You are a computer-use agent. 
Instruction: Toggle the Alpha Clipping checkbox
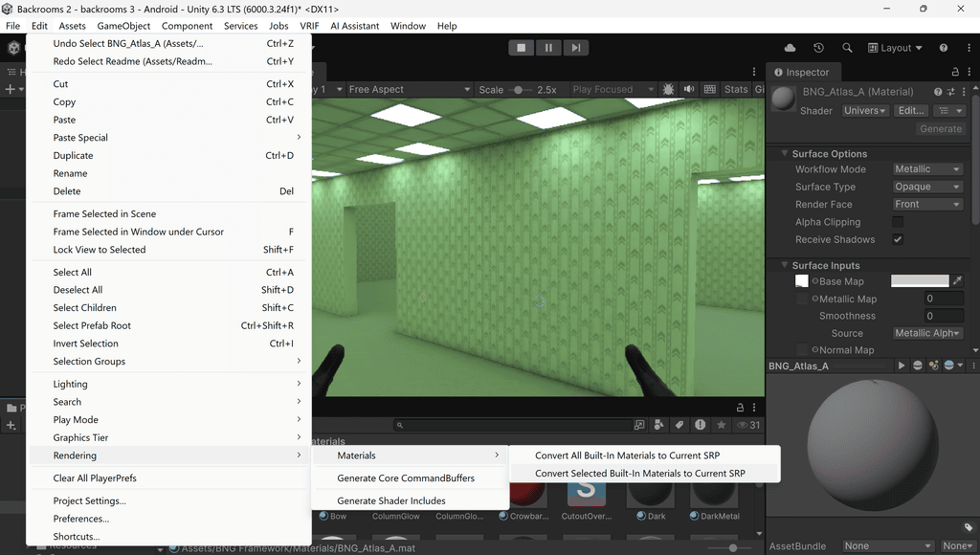(x=898, y=222)
